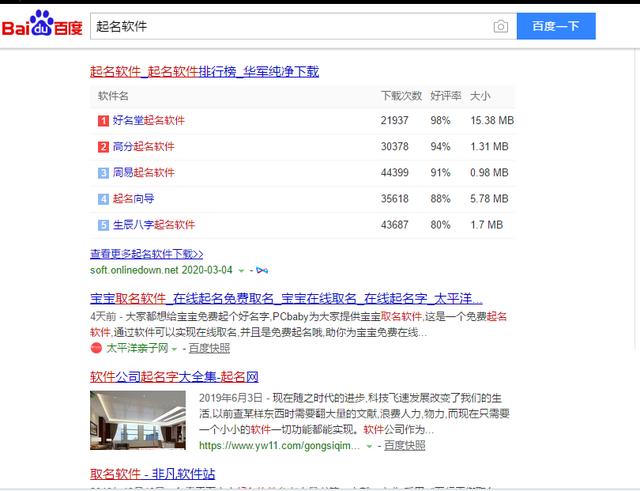
Task: Expand dropdown arrow beside yw11.com URL
Action: click(369, 447)
